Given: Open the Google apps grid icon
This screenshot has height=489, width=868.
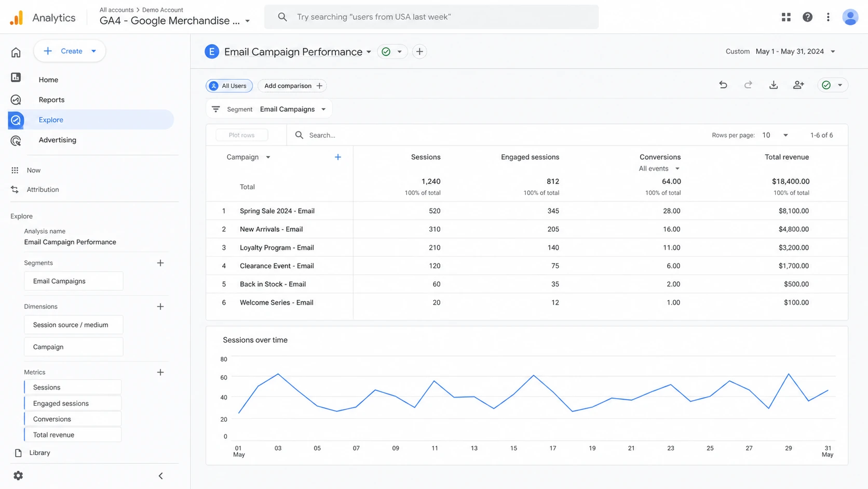Looking at the screenshot, I should point(786,17).
